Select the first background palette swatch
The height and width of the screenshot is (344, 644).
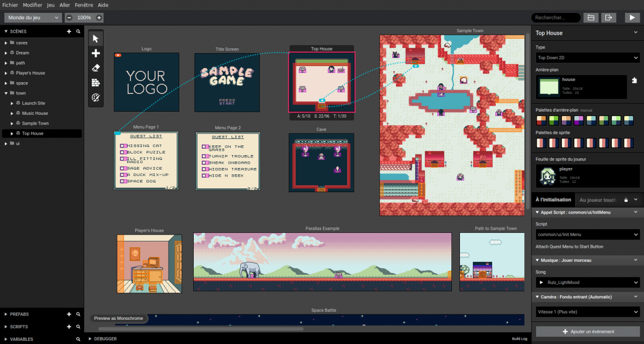click(541, 120)
